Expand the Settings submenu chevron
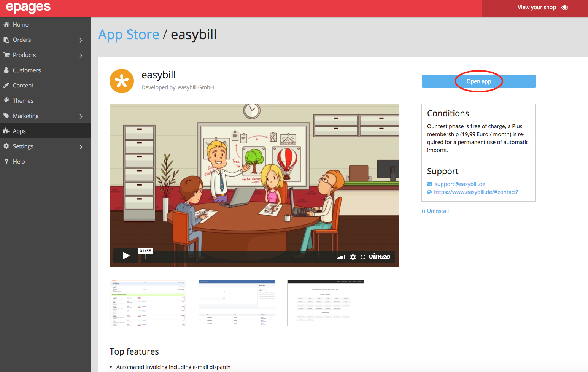Screen dimensions: 588x372 (x=81, y=146)
